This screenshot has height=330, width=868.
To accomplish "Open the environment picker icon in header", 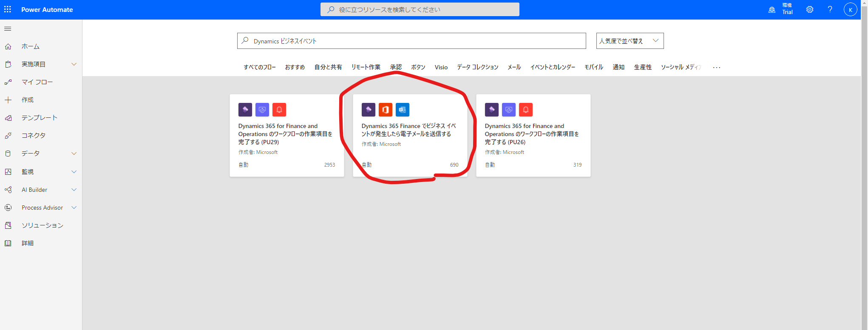I will 772,9.
